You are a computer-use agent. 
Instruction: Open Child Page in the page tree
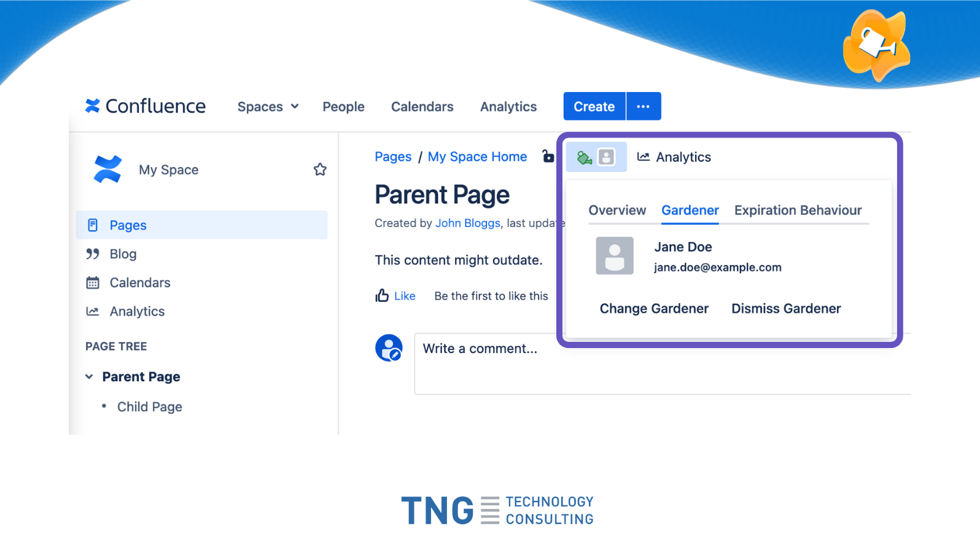coord(150,407)
